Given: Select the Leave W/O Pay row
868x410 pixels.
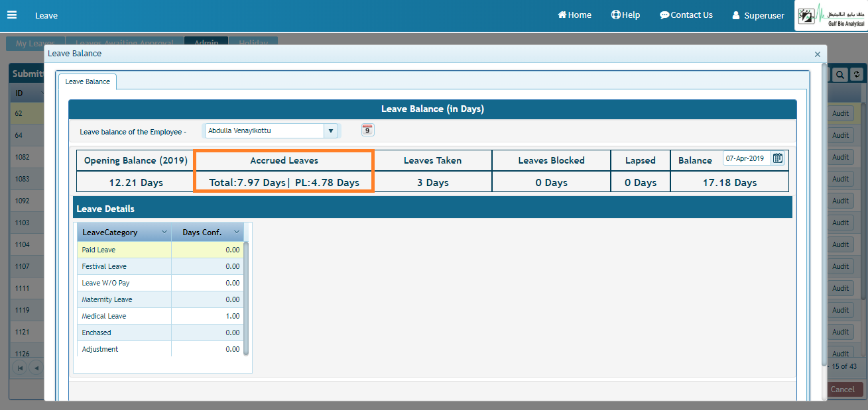Looking at the screenshot, I should [160, 283].
